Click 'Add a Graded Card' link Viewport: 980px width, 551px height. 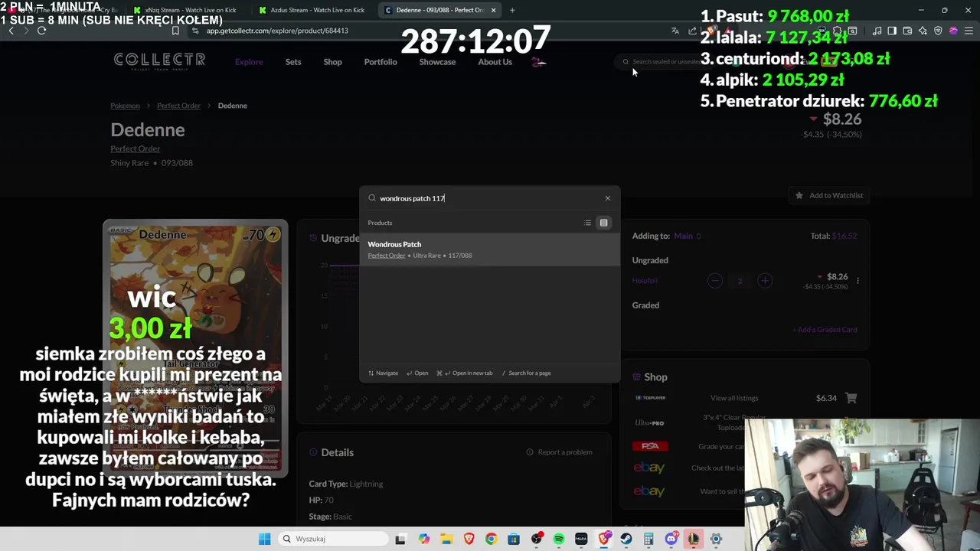[825, 330]
